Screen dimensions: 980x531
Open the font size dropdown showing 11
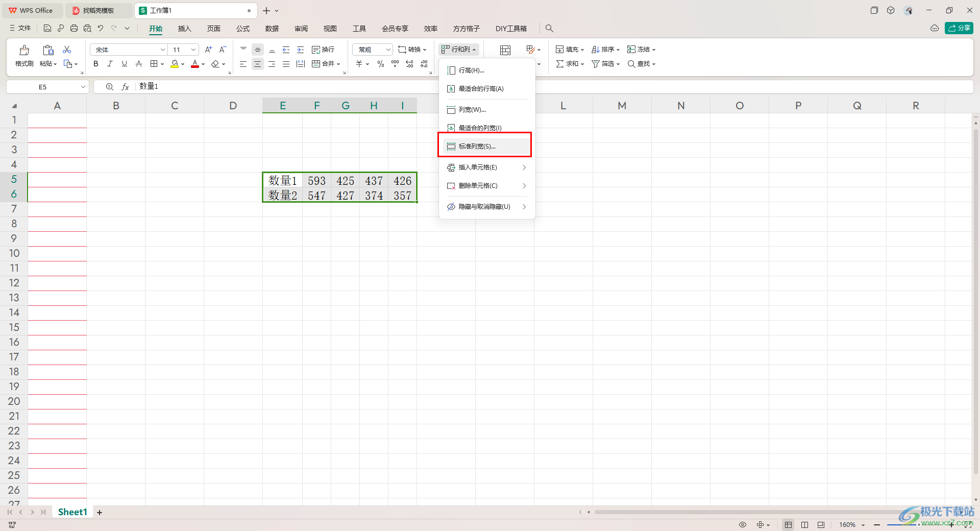coord(193,50)
